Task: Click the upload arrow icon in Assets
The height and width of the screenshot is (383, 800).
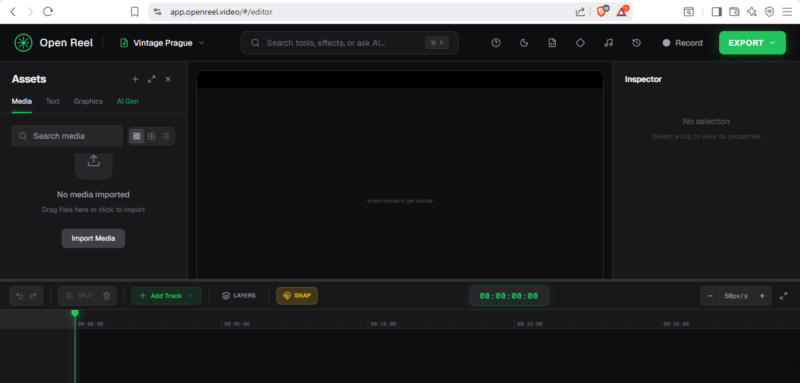Action: click(93, 162)
